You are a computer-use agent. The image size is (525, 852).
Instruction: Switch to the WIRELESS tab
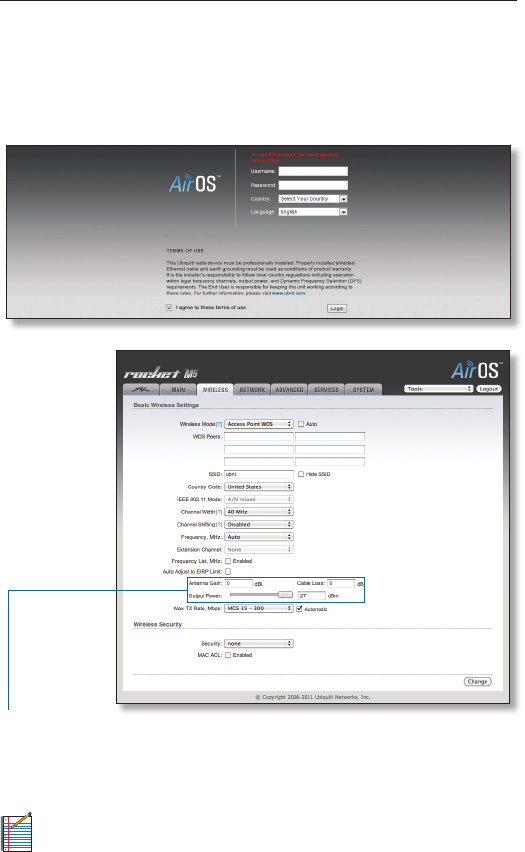(x=215, y=390)
